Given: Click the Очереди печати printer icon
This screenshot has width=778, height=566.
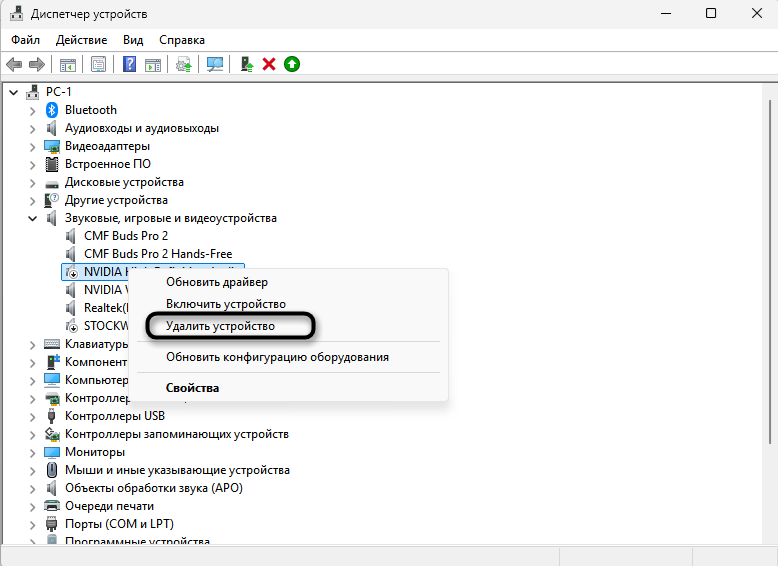Looking at the screenshot, I should pyautogui.click(x=52, y=506).
